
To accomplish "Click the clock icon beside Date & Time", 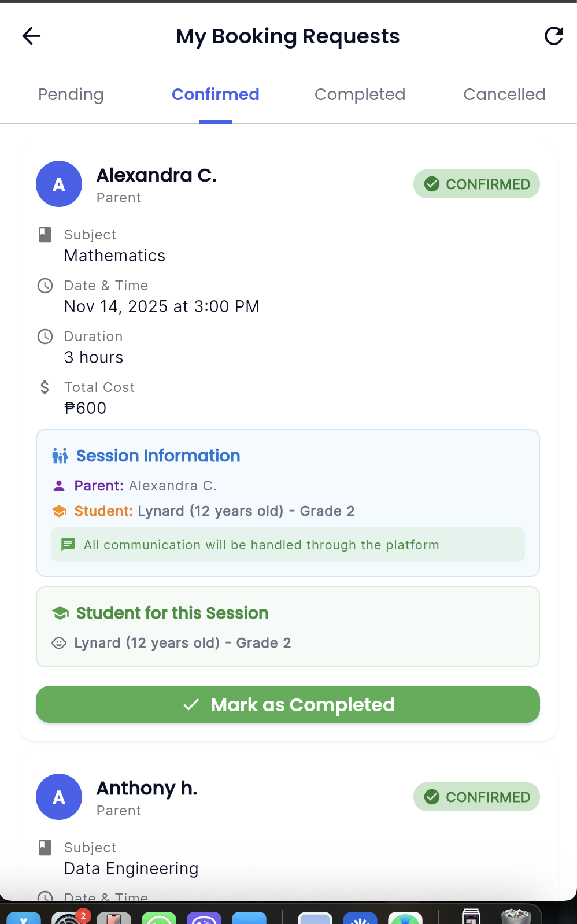I will pos(45,285).
